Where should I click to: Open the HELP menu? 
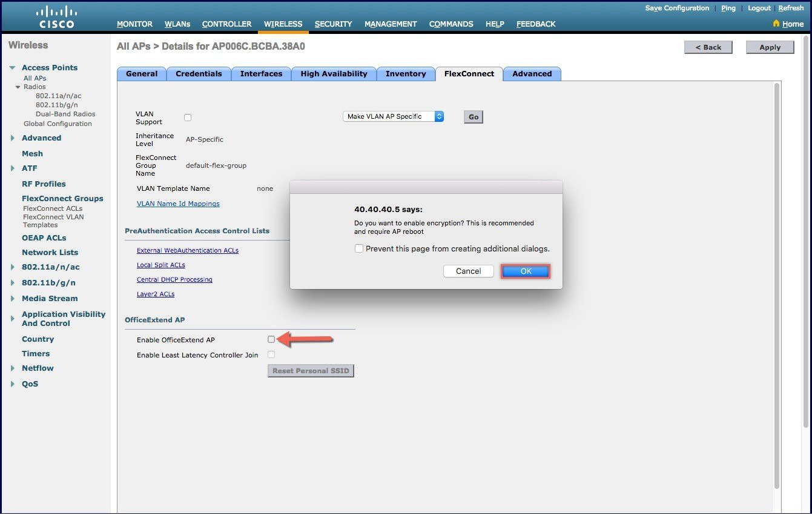click(x=495, y=24)
